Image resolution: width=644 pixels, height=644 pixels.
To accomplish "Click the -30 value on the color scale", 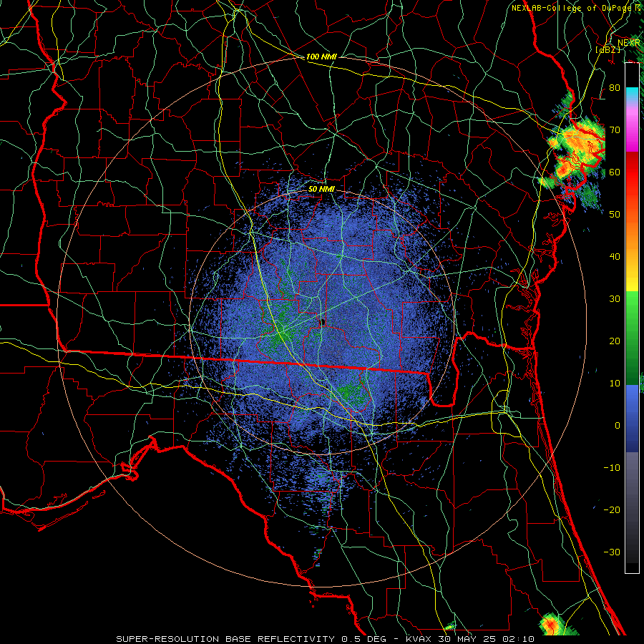I will (x=612, y=552).
